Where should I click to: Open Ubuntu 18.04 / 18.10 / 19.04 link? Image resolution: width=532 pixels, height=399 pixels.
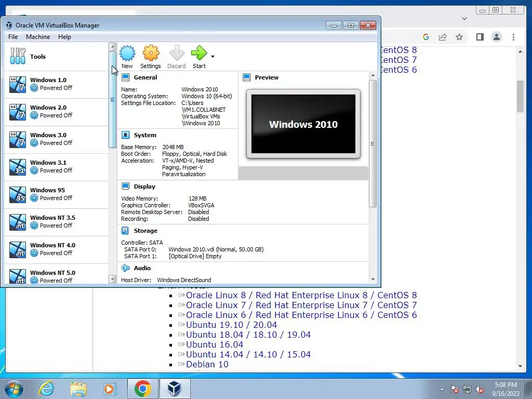pos(248,335)
